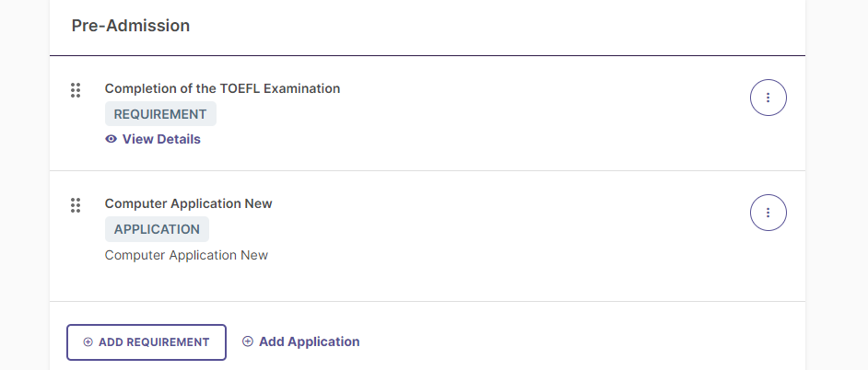Screen dimensions: 868x370
Task: Click the gray page background outside the card
Action: click(x=837, y=185)
